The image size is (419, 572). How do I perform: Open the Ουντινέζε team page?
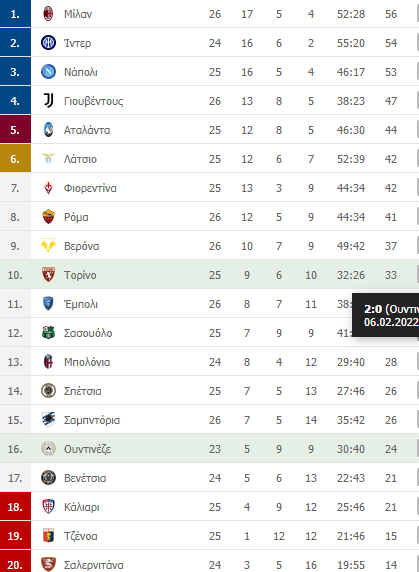(87, 449)
